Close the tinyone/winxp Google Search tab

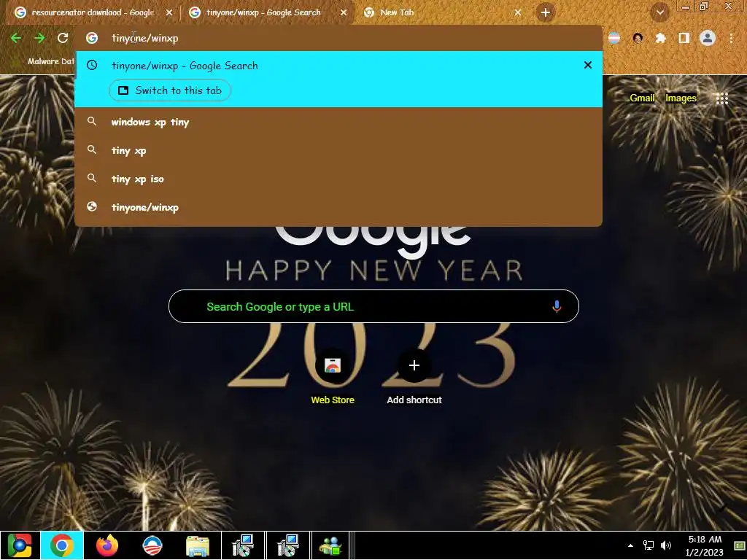click(x=344, y=13)
